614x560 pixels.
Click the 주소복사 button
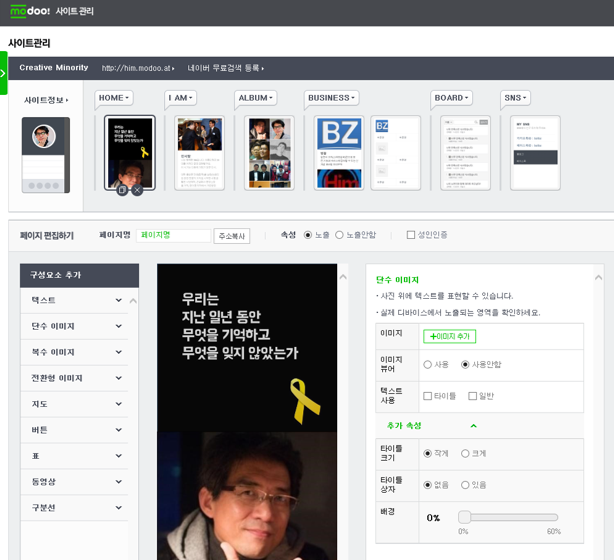click(232, 236)
